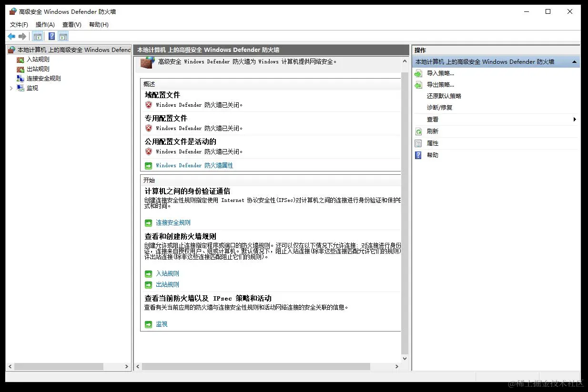Image resolution: width=588 pixels, height=392 pixels.
Task: Click the 属性 properties icon in actions
Action: [418, 143]
